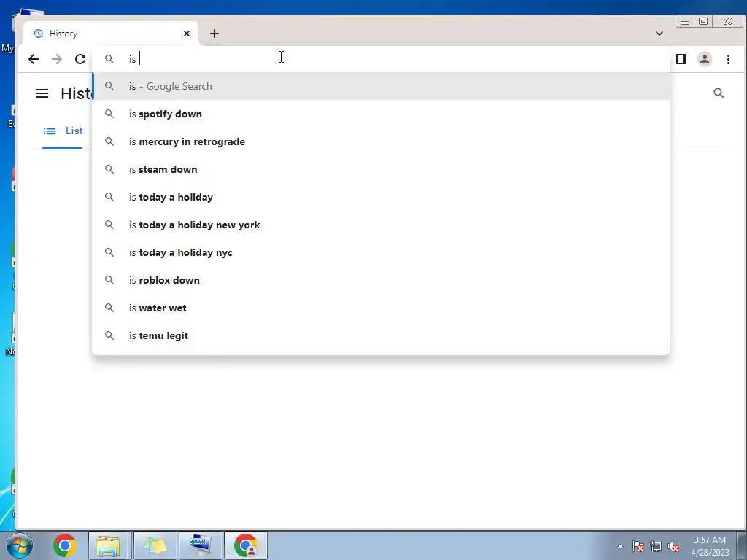Open Sticky Notes taskbar icon
This screenshot has width=747, height=560.
tap(155, 545)
